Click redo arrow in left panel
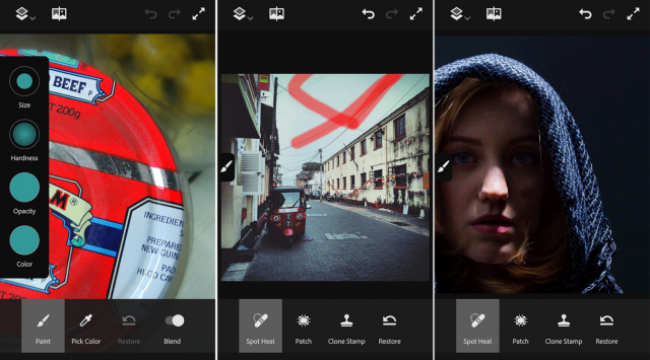650x360 pixels. 174,14
